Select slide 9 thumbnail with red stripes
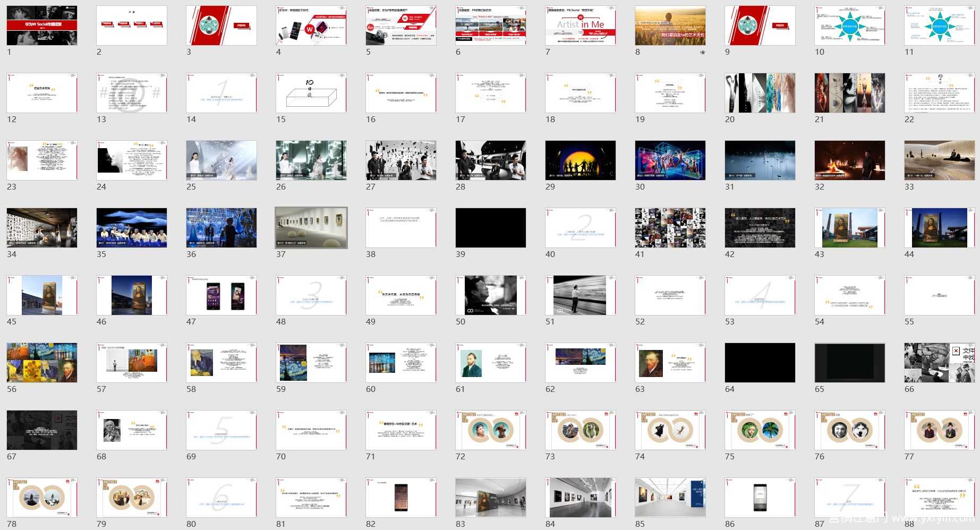The height and width of the screenshot is (530, 980). (760, 25)
